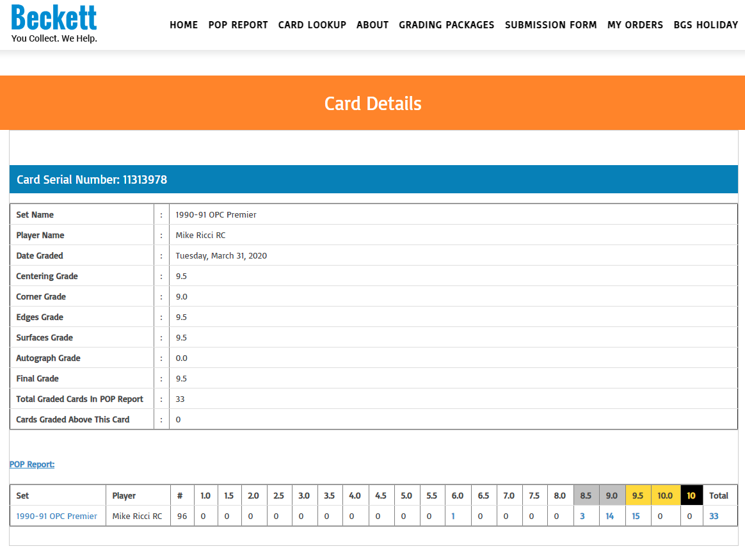The image size is (745, 560).
Task: Click Cards Graded Above This Card label
Action: (73, 419)
